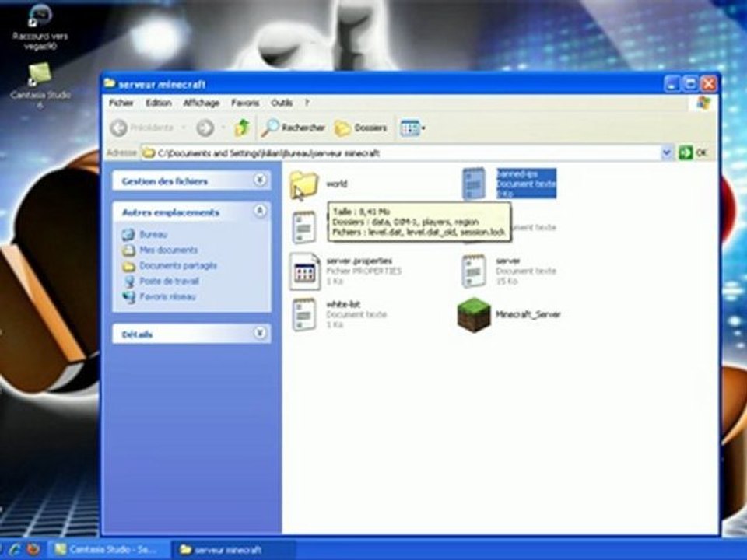The width and height of the screenshot is (747, 560).
Task: Open the Edition menu
Action: coord(159,103)
